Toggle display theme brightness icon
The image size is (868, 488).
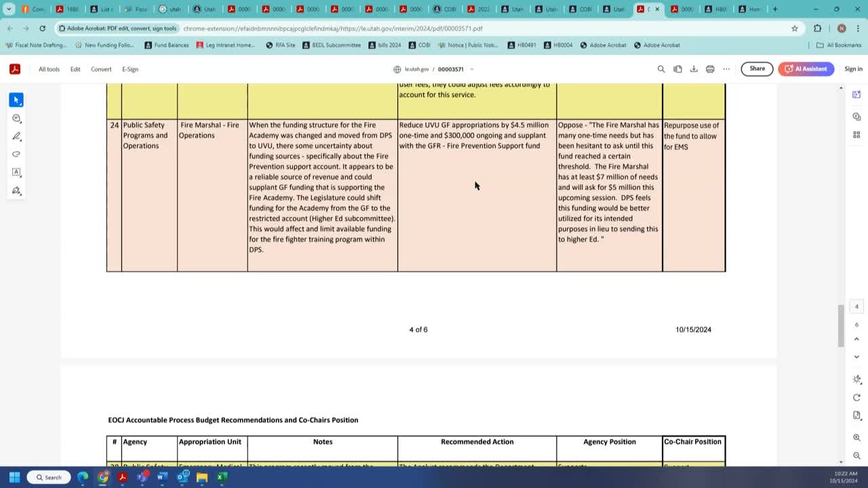[856, 380]
